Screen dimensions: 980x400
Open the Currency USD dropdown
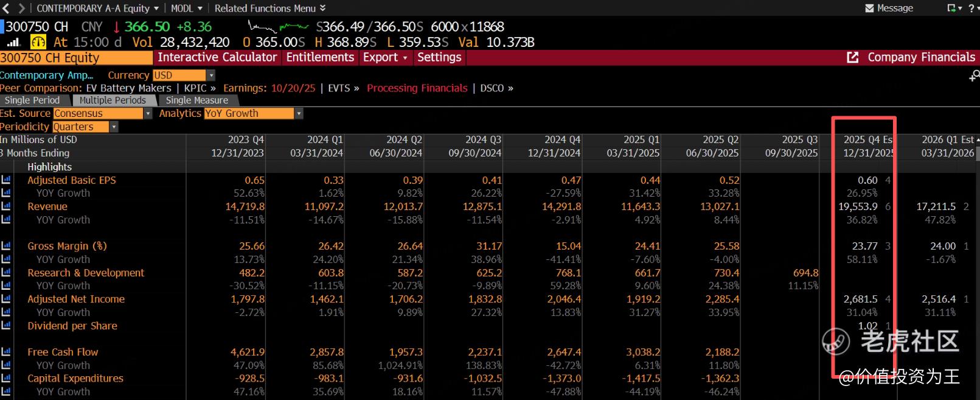point(210,75)
